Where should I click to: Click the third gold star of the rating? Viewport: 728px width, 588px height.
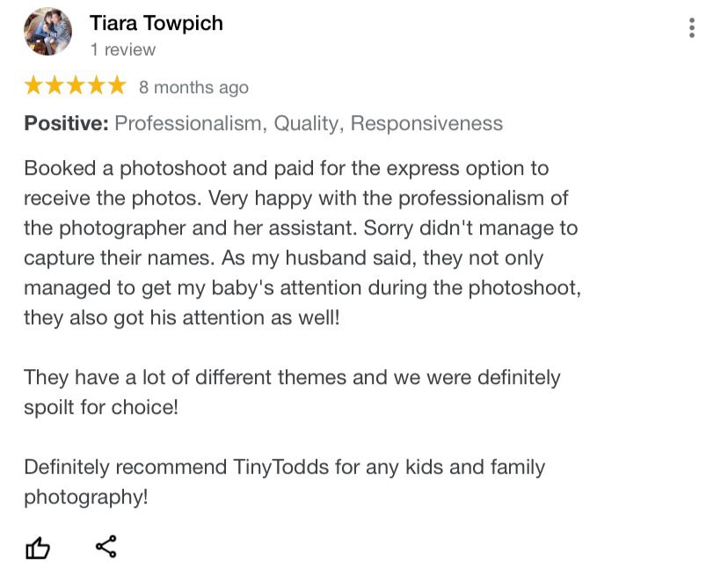click(x=76, y=86)
